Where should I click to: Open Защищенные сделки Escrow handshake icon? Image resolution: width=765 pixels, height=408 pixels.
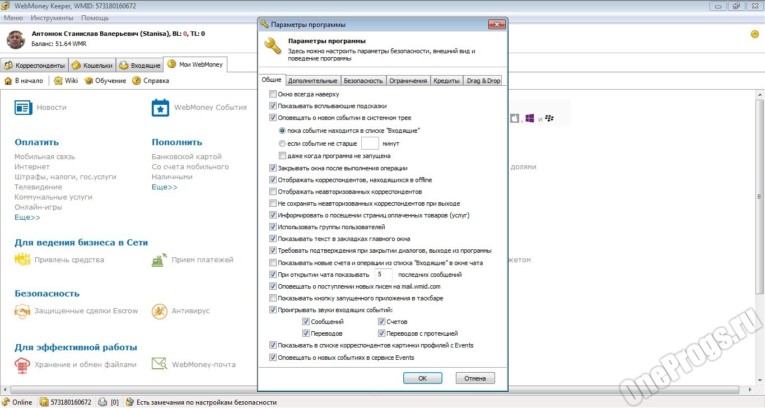[22, 311]
